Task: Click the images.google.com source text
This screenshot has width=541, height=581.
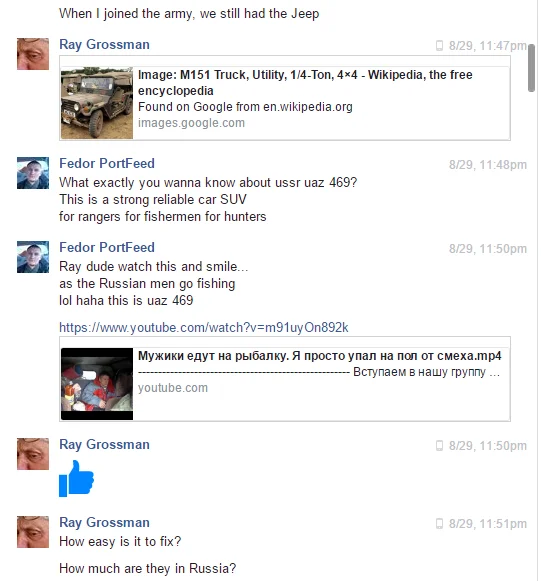Action: [192, 123]
